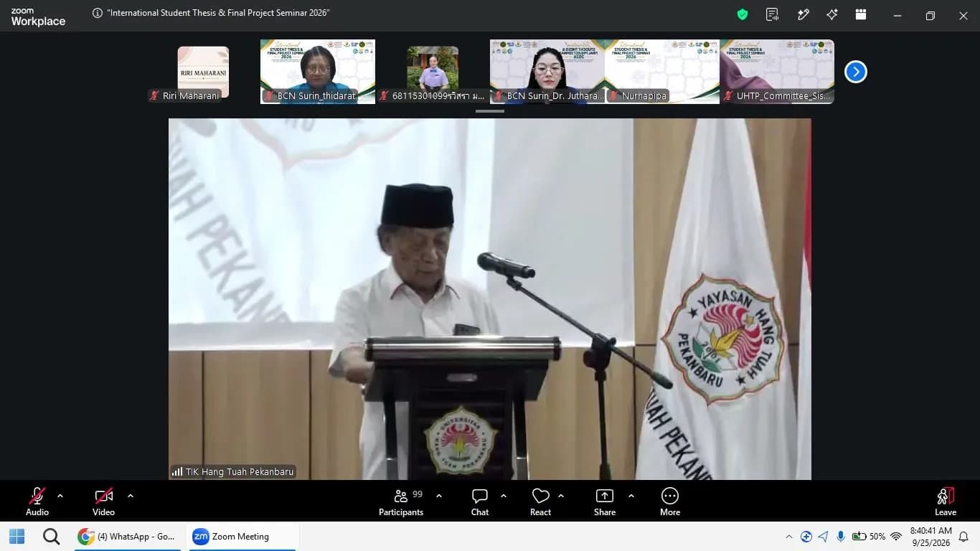Select Riri Maharani participant tile
Screen dimensions: 980x551
coord(203,72)
